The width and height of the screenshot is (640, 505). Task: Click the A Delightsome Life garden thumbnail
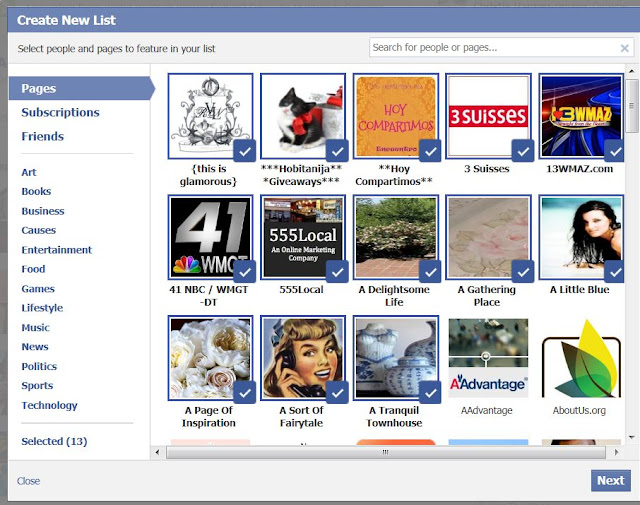point(396,237)
